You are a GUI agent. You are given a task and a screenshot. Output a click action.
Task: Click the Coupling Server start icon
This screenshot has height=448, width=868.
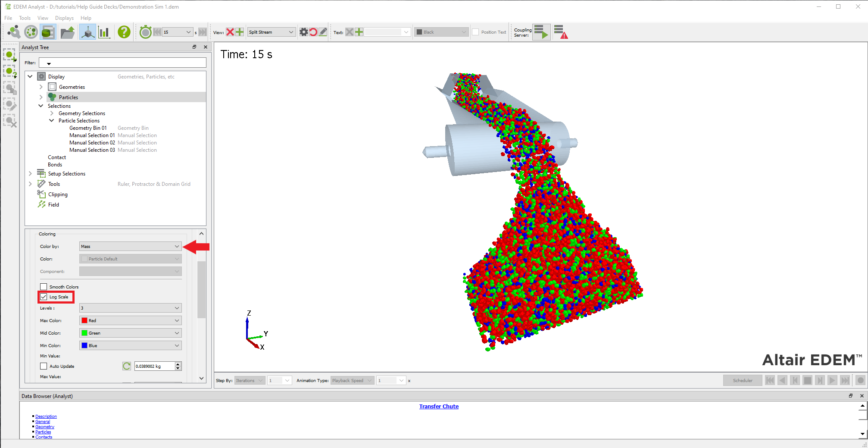click(x=541, y=32)
